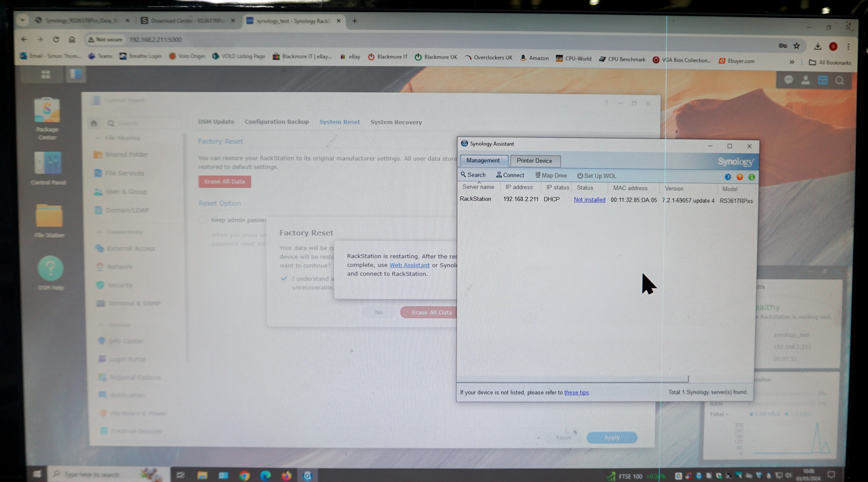Open the browser downloads icon
The width and height of the screenshot is (868, 482).
coord(817,46)
